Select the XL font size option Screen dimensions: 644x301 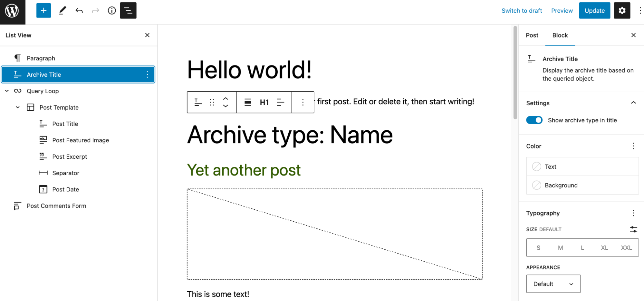pos(604,247)
